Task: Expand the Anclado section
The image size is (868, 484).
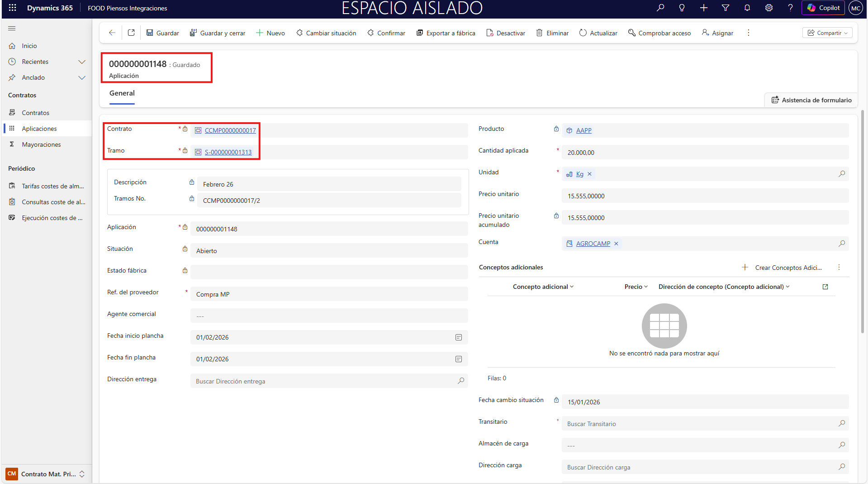Action: coord(82,77)
